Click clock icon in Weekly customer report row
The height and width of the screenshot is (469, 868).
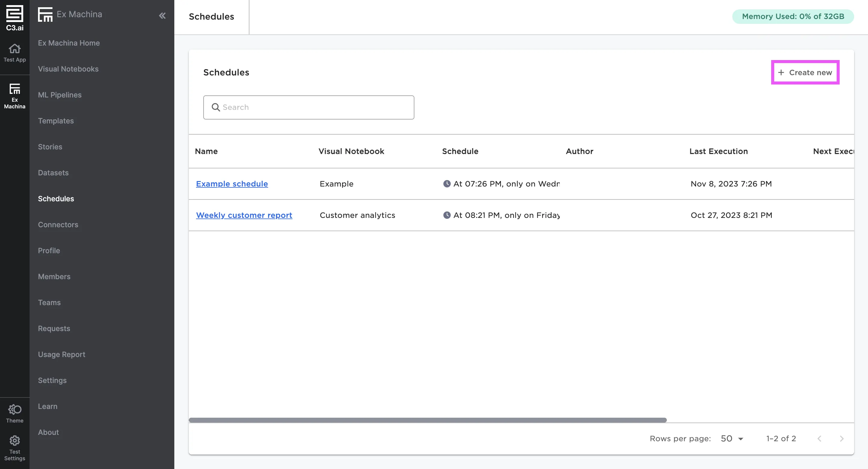[x=446, y=215]
